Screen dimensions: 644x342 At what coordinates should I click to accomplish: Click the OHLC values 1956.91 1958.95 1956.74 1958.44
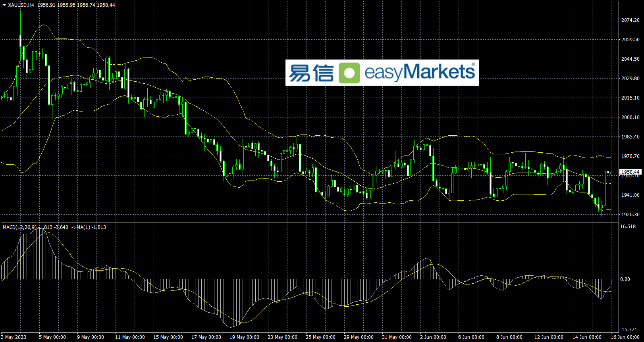pos(76,5)
